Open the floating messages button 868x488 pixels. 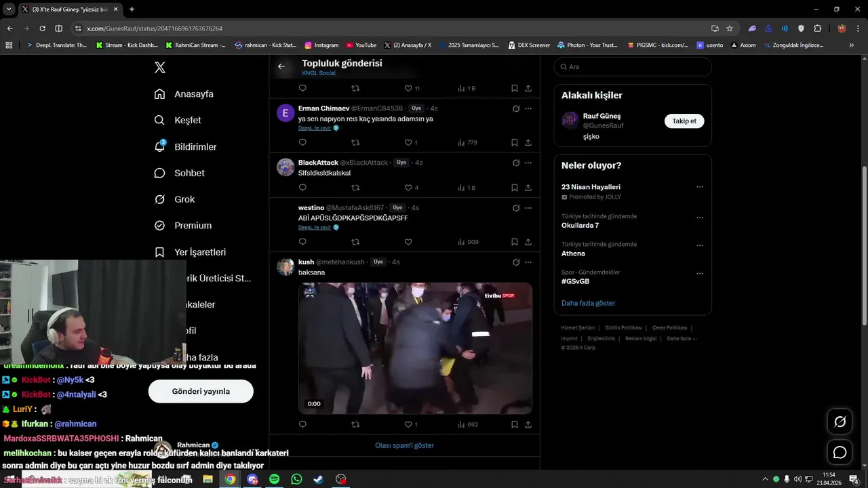[x=840, y=452]
